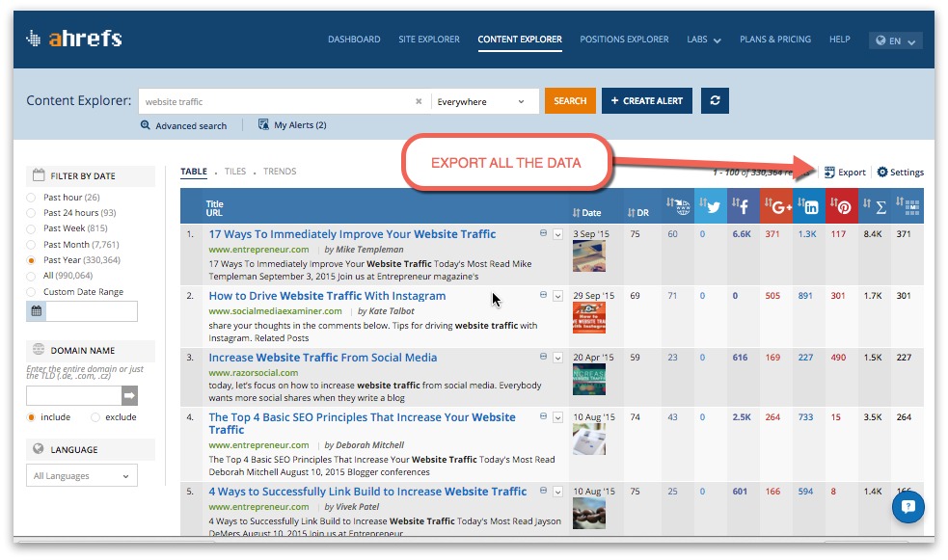Viewport: 948px width, 560px height.
Task: Sort by total shares sigma column
Action: (x=875, y=206)
